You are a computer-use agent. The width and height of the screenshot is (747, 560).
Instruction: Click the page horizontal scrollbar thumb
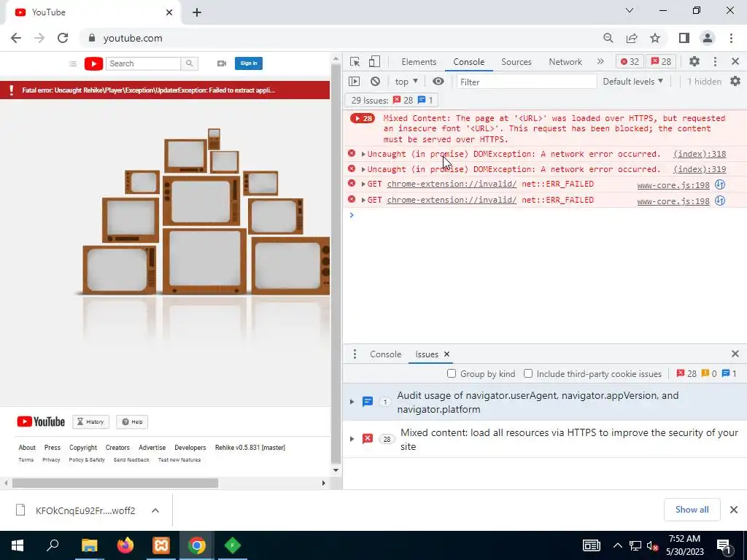tap(115, 483)
